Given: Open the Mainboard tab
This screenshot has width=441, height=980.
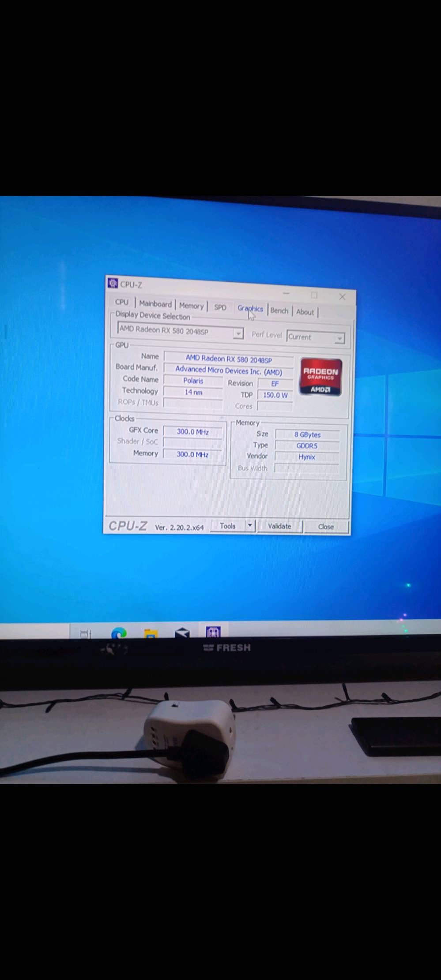Looking at the screenshot, I should 155,304.
